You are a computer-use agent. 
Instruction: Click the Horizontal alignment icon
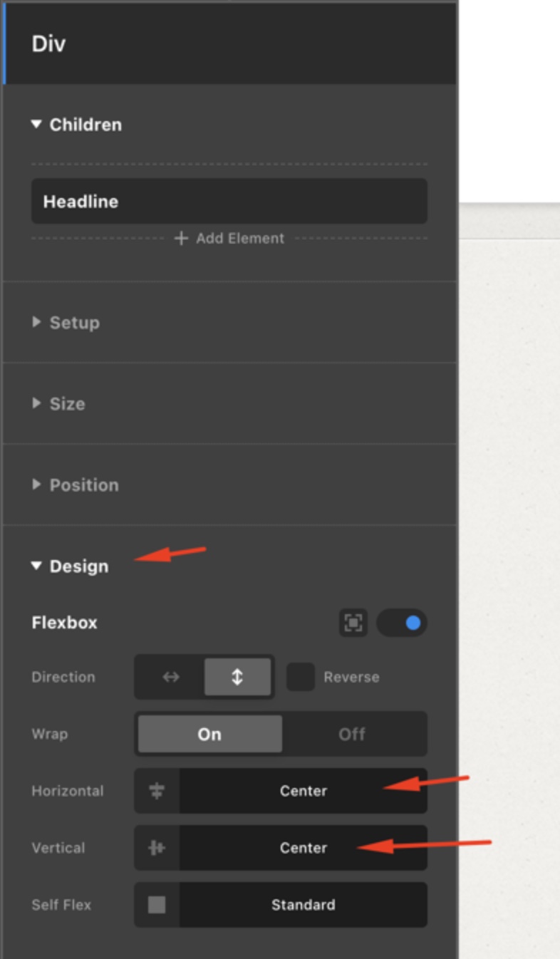157,791
